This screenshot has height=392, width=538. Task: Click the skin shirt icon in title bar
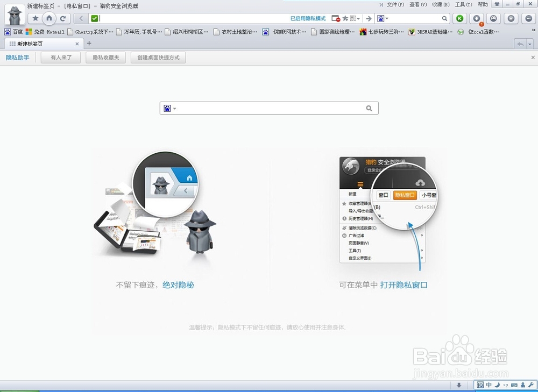click(x=497, y=4)
